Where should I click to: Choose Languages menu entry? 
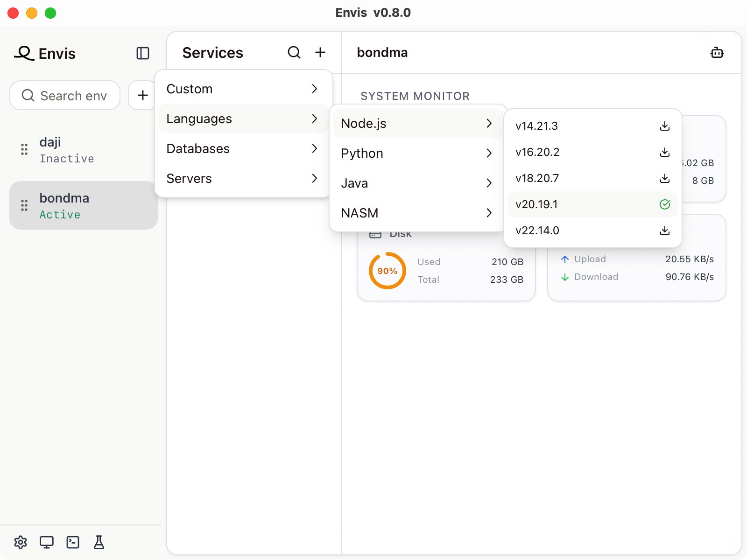pos(243,119)
